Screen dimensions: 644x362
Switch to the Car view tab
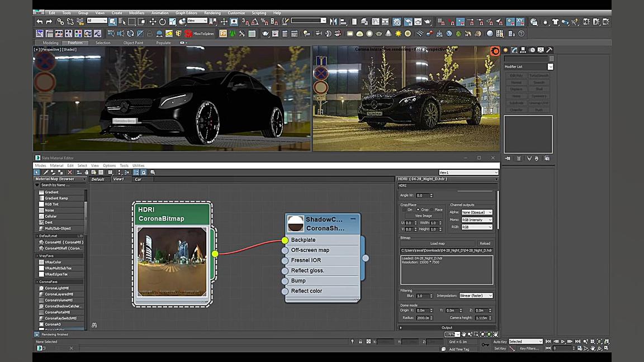[x=138, y=179]
